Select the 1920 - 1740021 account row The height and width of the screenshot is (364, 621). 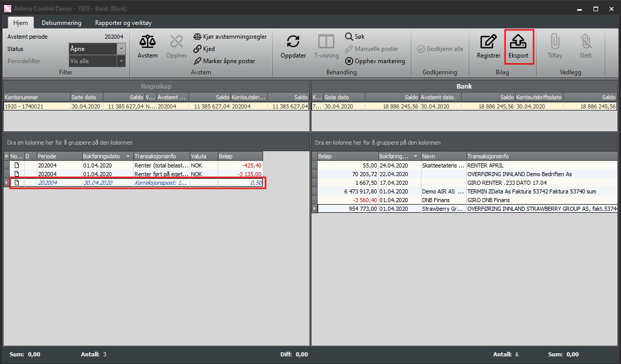pyautogui.click(x=36, y=106)
